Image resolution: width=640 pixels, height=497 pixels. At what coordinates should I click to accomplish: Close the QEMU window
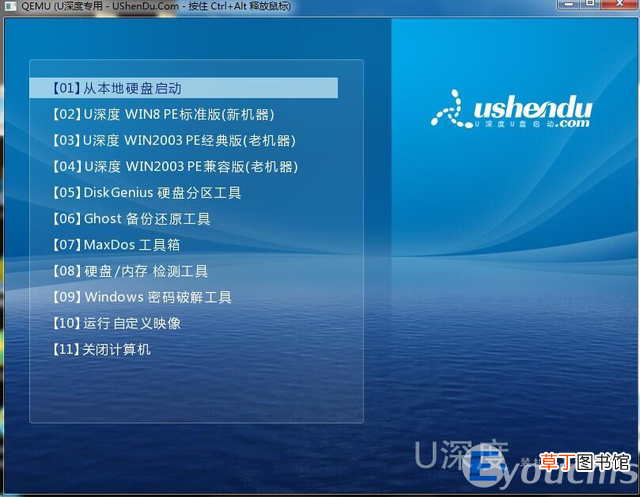[619, 4]
